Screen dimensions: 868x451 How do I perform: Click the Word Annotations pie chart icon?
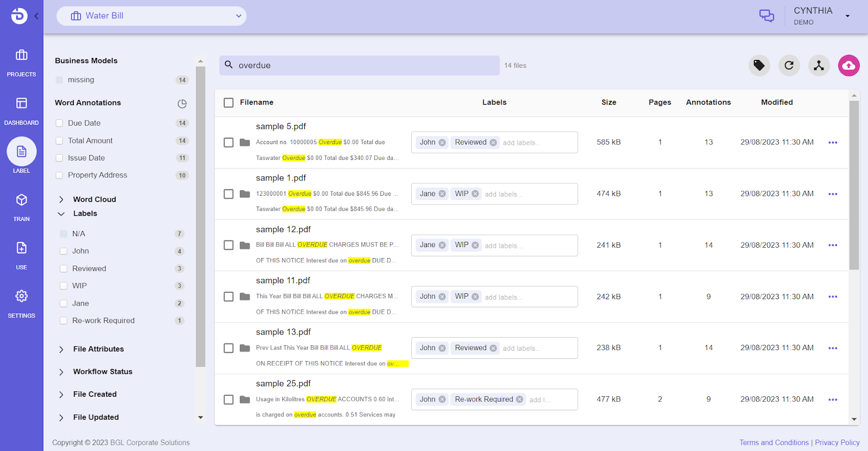[x=182, y=103]
